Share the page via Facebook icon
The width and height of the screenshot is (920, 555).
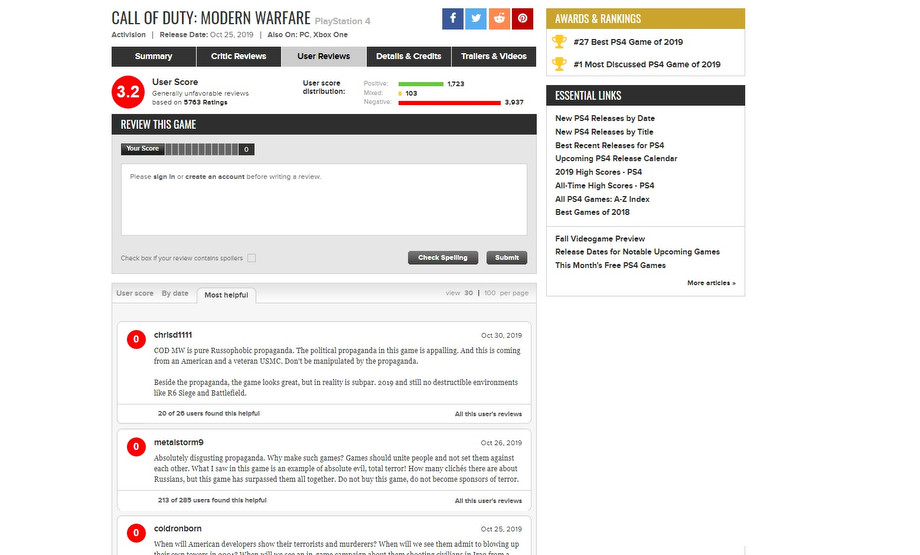pos(452,19)
